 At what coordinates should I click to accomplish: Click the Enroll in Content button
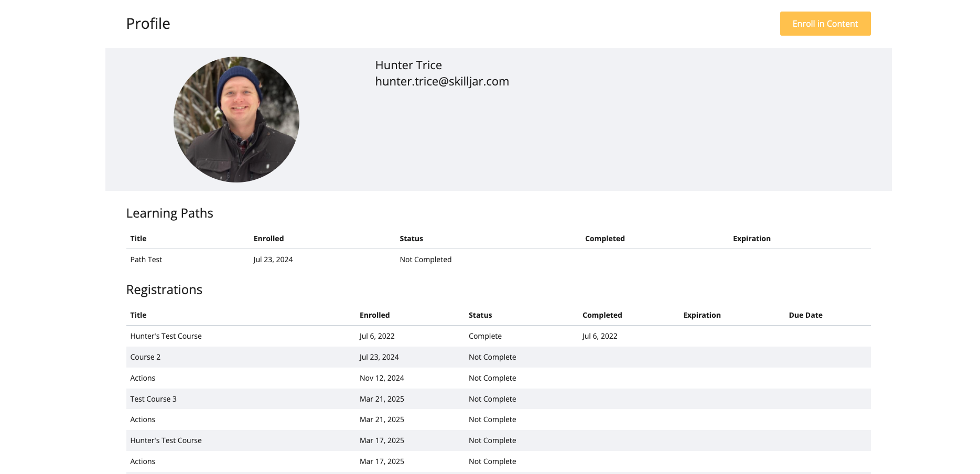coord(825,24)
